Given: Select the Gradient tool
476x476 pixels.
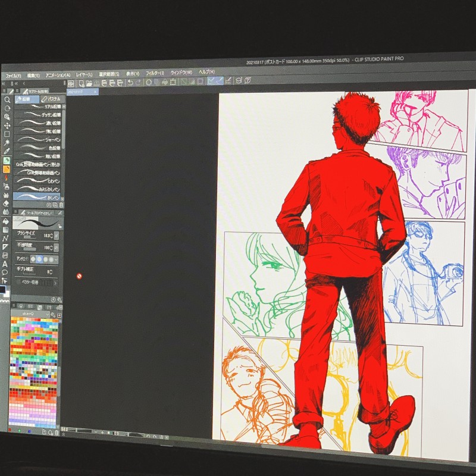Looking at the screenshot, I should 5,230.
